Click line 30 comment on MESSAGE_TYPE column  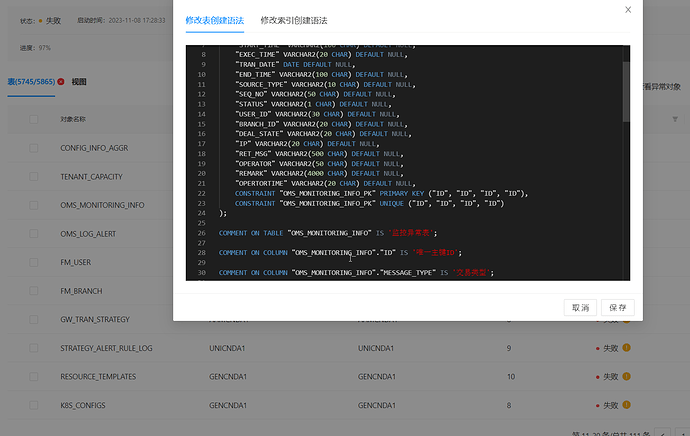point(356,273)
